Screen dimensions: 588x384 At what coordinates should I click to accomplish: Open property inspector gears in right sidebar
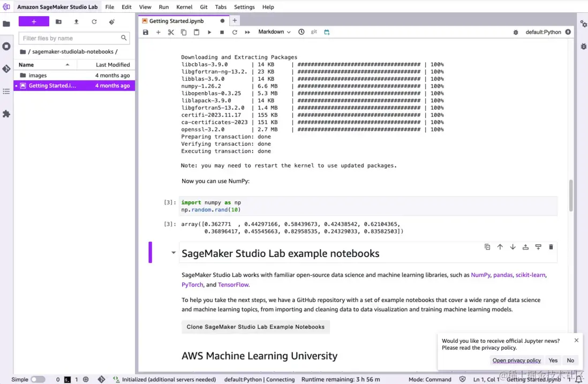pos(583,24)
